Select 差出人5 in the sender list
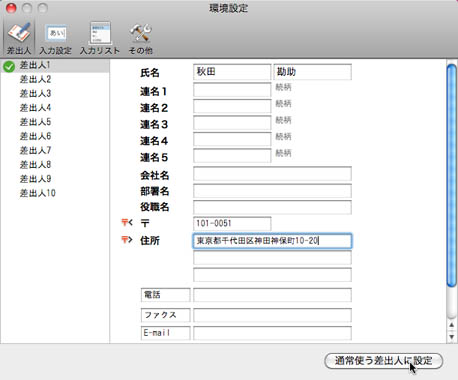The image size is (458, 380). tap(35, 122)
